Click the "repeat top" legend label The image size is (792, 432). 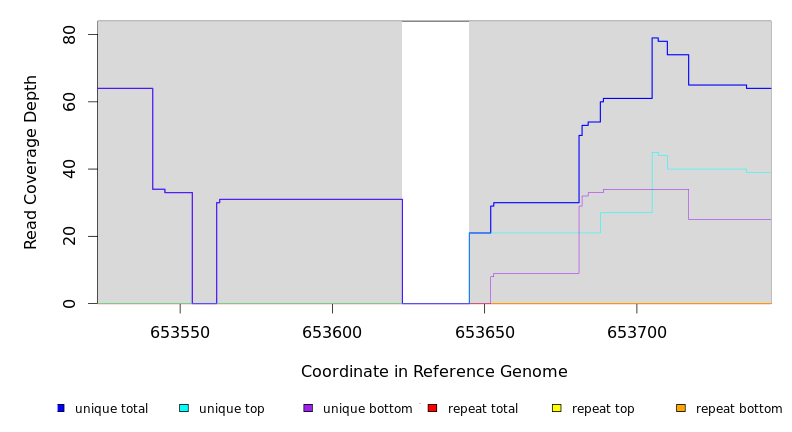click(603, 409)
